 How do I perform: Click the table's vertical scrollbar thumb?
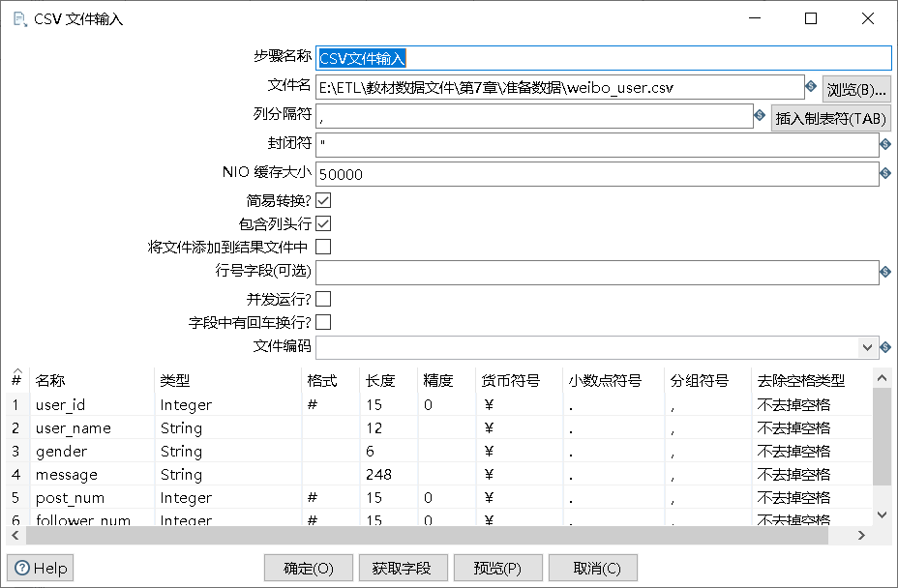pos(882,437)
